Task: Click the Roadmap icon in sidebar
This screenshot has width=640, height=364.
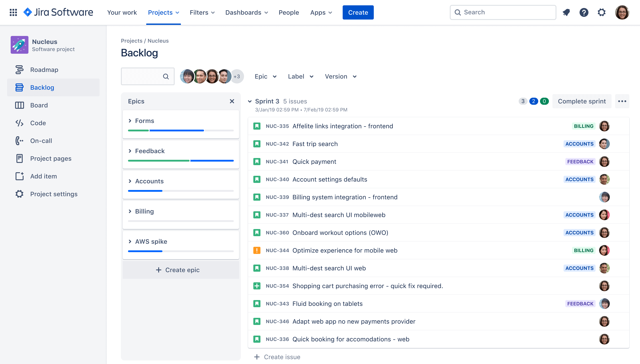Action: tap(19, 69)
